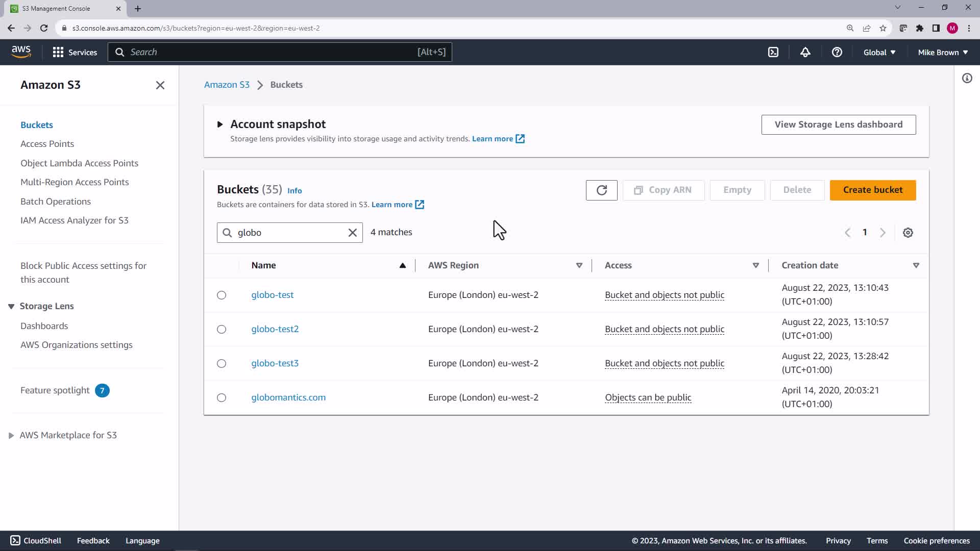Click the bucket search input field
Viewport: 980px width, 551px height.
(288, 233)
